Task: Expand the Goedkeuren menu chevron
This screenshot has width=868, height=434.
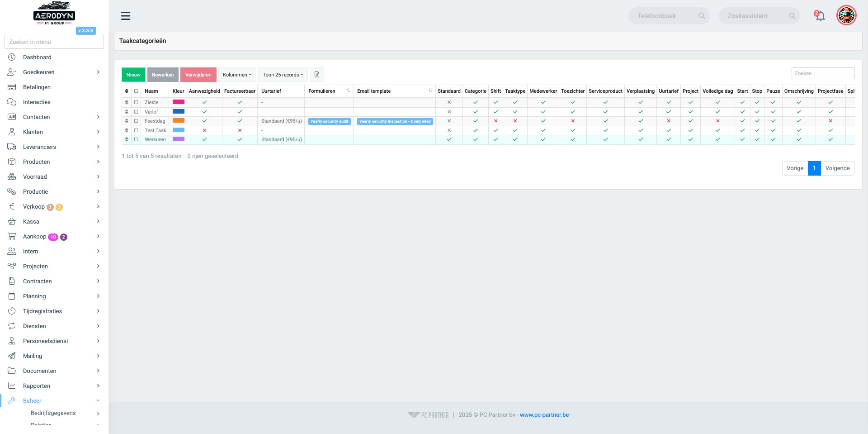Action: click(98, 72)
